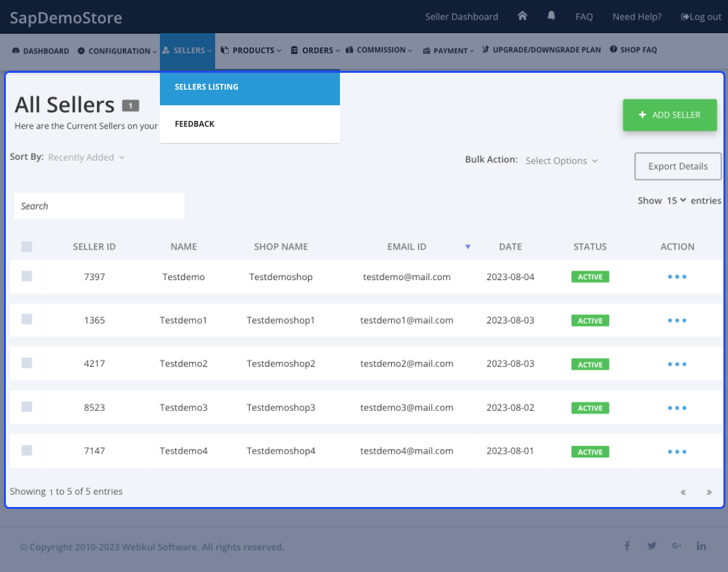Open the Sort By Recently Added dropdown
728x572 pixels.
pos(86,157)
